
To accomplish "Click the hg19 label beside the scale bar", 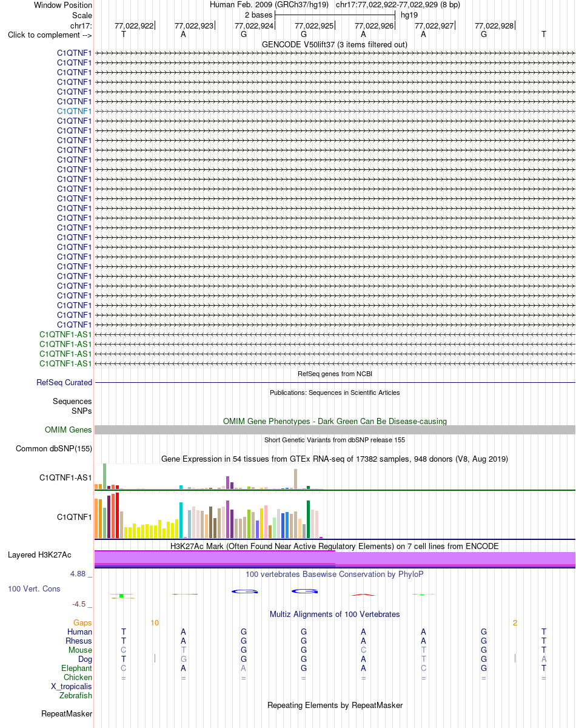I will tap(409, 15).
